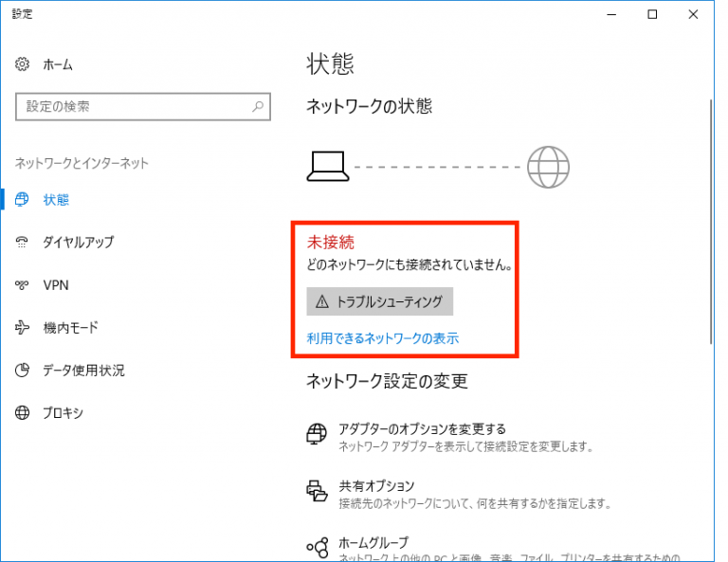This screenshot has width=728, height=562.
Task: Click the magnifier search icon
Action: click(x=258, y=107)
